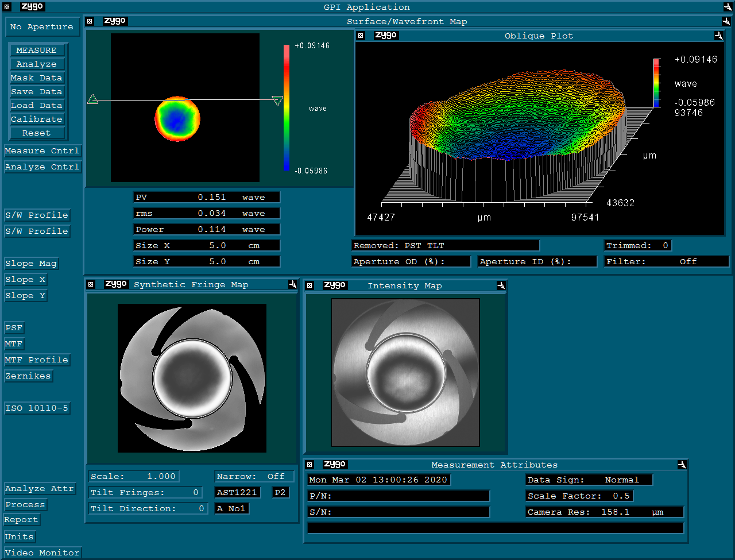The image size is (735, 560).
Task: Open window menu box of Oblique Plot
Action: pos(361,36)
